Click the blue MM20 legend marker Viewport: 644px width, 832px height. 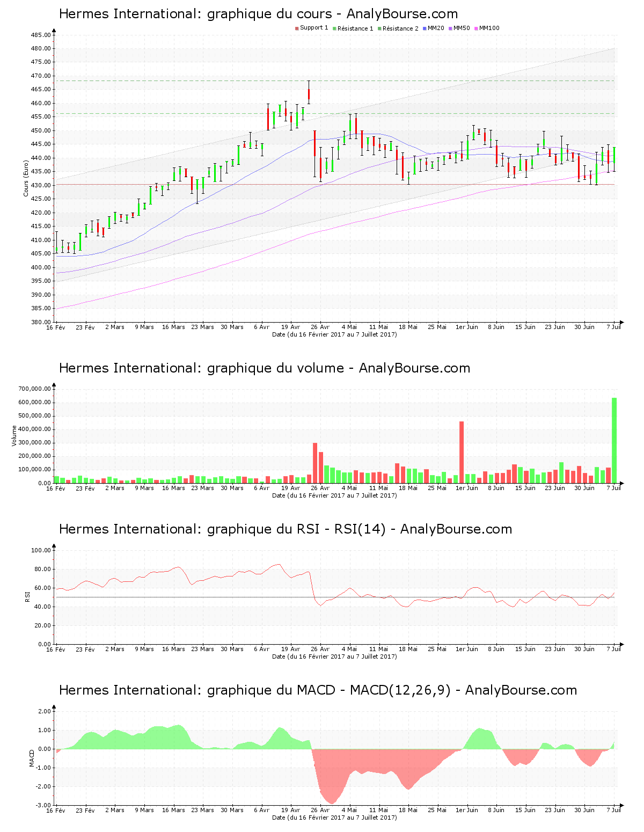425,28
